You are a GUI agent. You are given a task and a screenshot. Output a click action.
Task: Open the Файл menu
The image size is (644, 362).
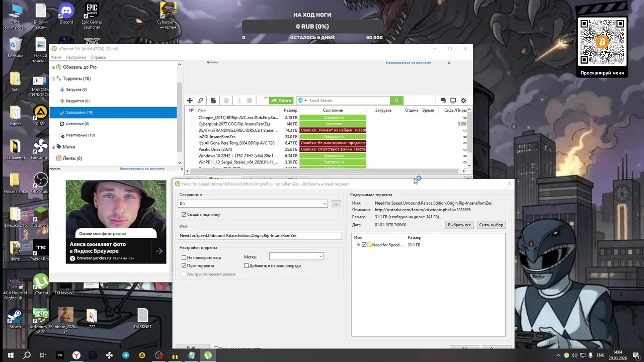[x=56, y=57]
